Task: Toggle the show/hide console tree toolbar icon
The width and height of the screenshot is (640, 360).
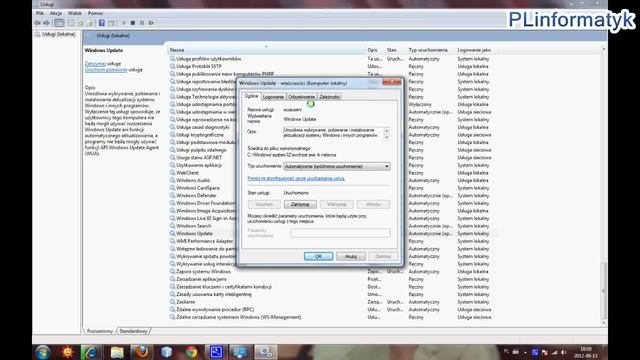Action: click(x=60, y=23)
